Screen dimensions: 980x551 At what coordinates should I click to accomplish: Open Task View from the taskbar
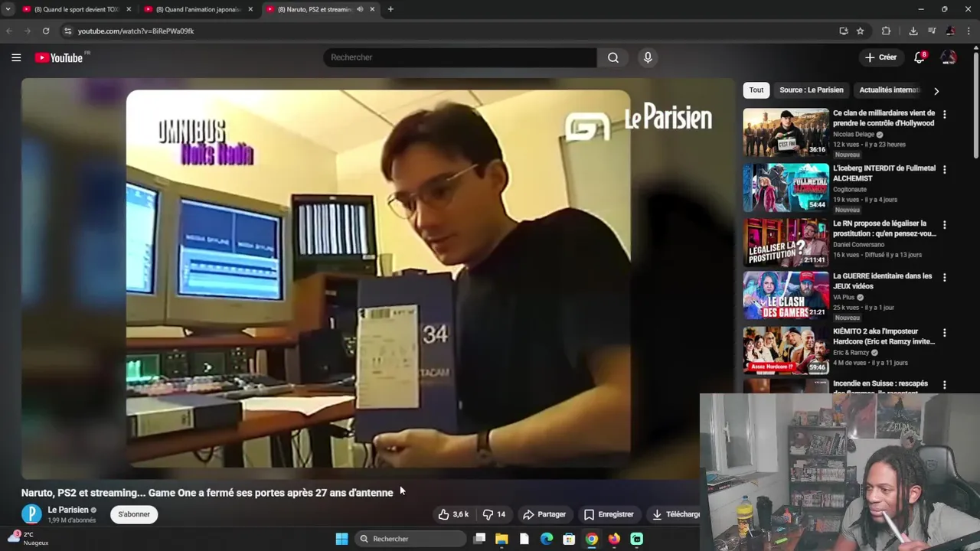click(x=479, y=539)
